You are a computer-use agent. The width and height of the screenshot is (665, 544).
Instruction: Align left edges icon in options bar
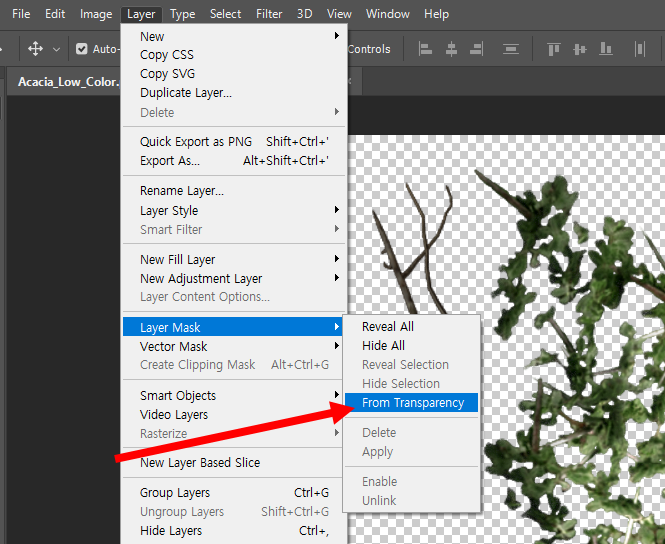tap(425, 49)
